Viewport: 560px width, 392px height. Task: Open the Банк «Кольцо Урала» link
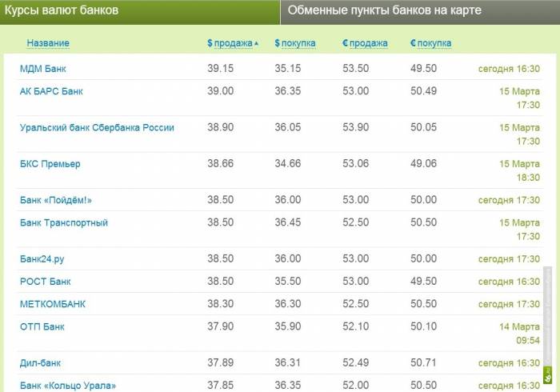68,386
